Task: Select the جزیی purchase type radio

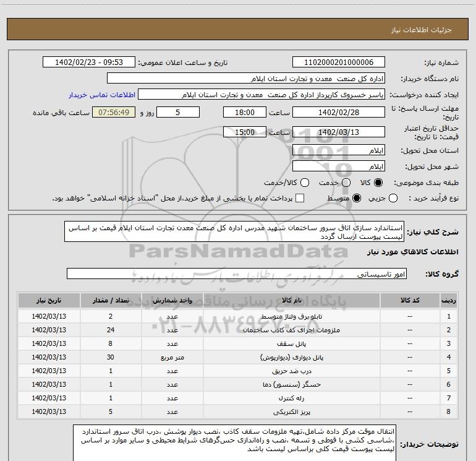Action: [x=393, y=199]
